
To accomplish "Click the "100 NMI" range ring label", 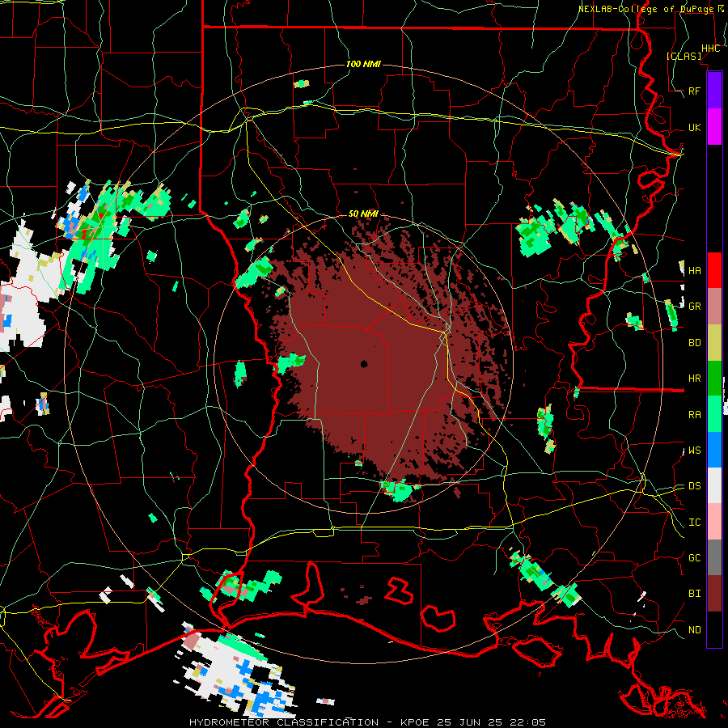I will (363, 64).
